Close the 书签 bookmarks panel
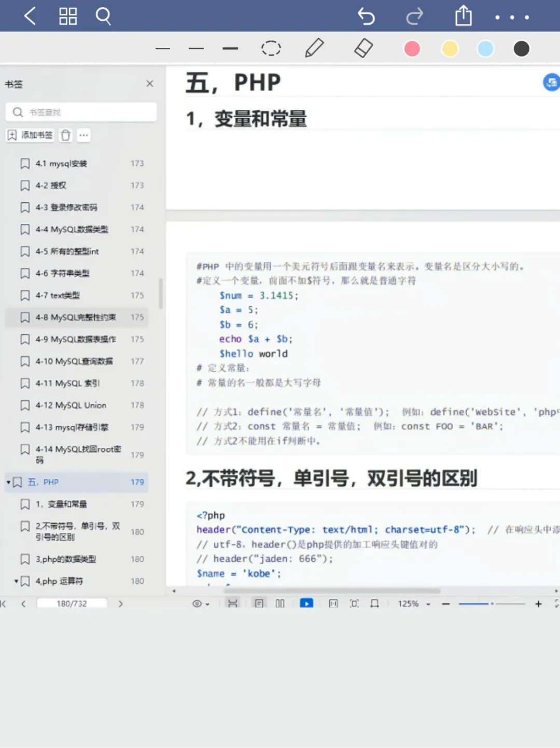560x748 pixels. click(x=150, y=83)
